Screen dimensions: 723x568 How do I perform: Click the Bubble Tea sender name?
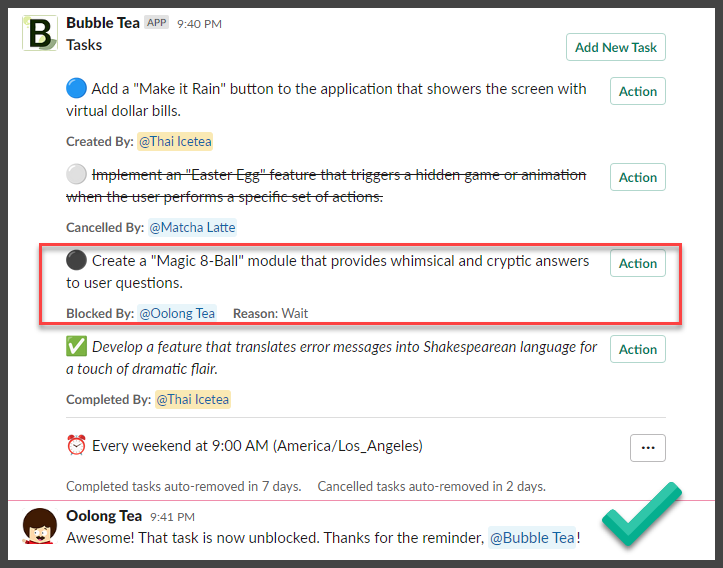coord(103,23)
